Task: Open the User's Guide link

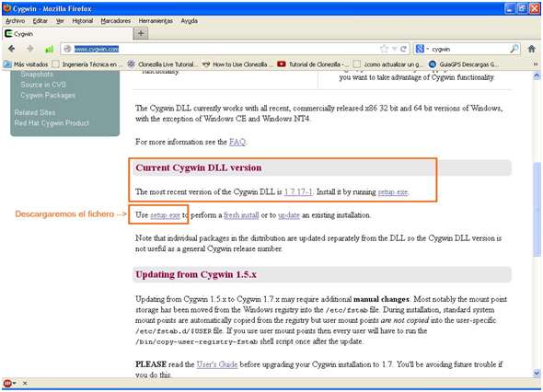Action: [x=217, y=364]
